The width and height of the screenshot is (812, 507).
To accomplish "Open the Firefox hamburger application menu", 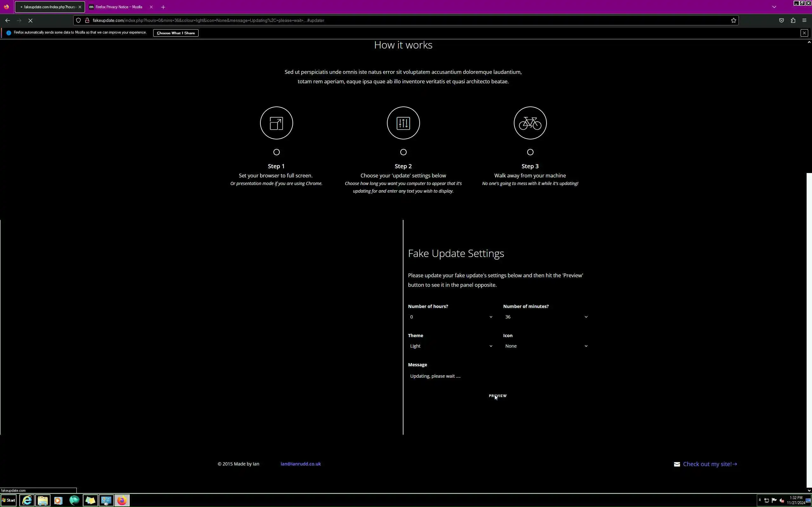I will click(804, 21).
